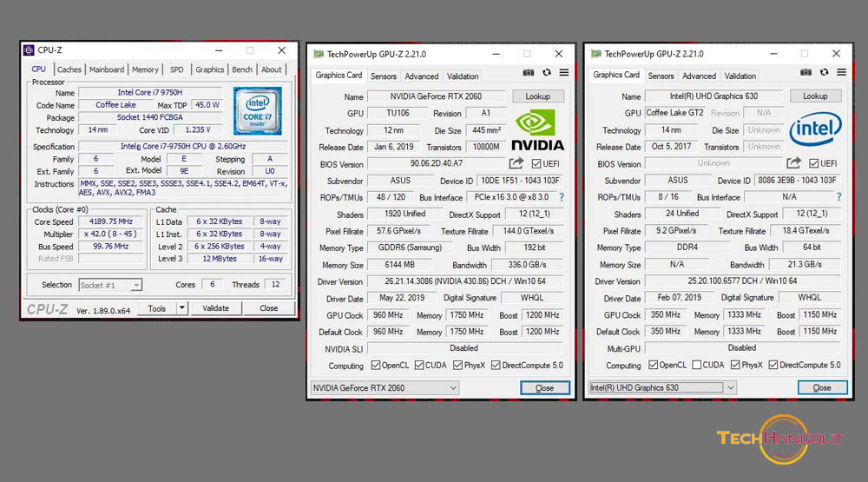Click the Intel Core i7 logo in CPU-Z
The width and height of the screenshot is (868, 482).
258,111
